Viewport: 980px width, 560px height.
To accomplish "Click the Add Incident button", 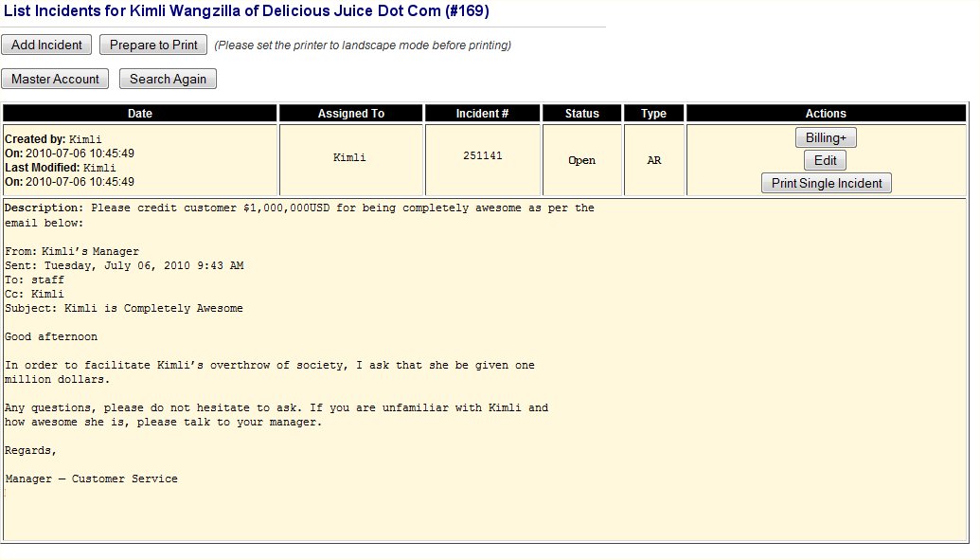I will tap(47, 45).
